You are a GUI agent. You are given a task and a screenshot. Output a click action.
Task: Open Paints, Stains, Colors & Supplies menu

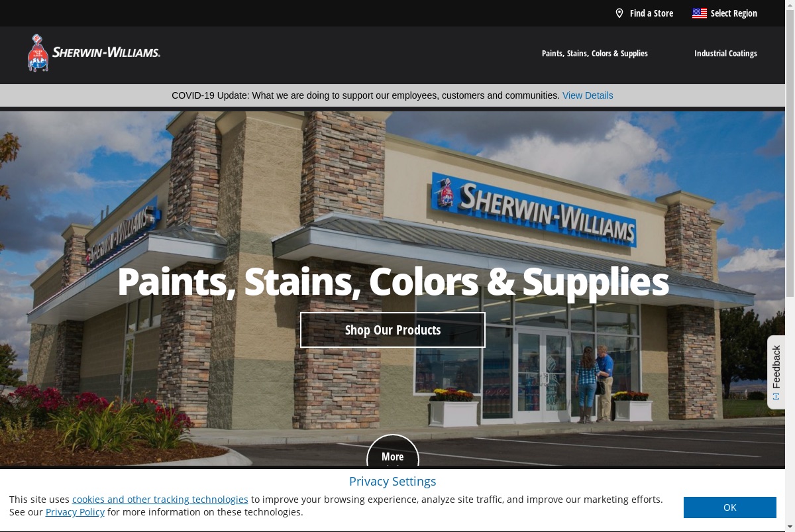(x=595, y=54)
